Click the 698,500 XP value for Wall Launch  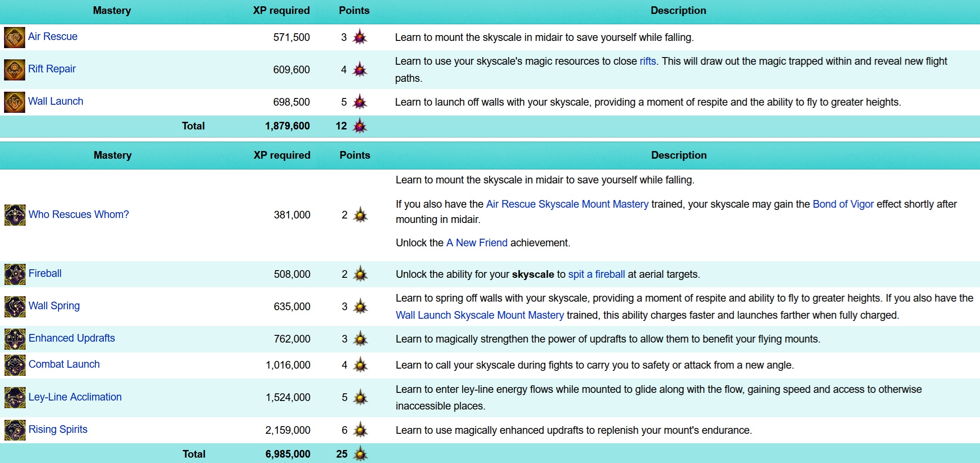(291, 102)
